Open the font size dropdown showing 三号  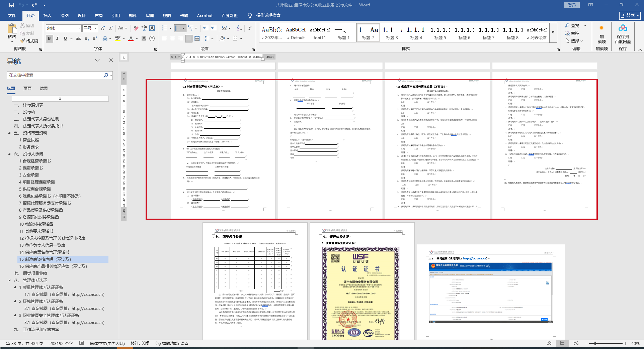(x=95, y=28)
